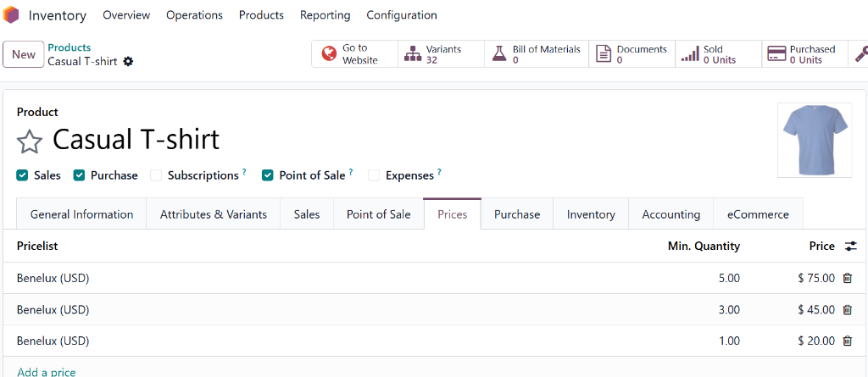
Task: Switch to the Attributes & Variants tab
Action: (x=213, y=214)
